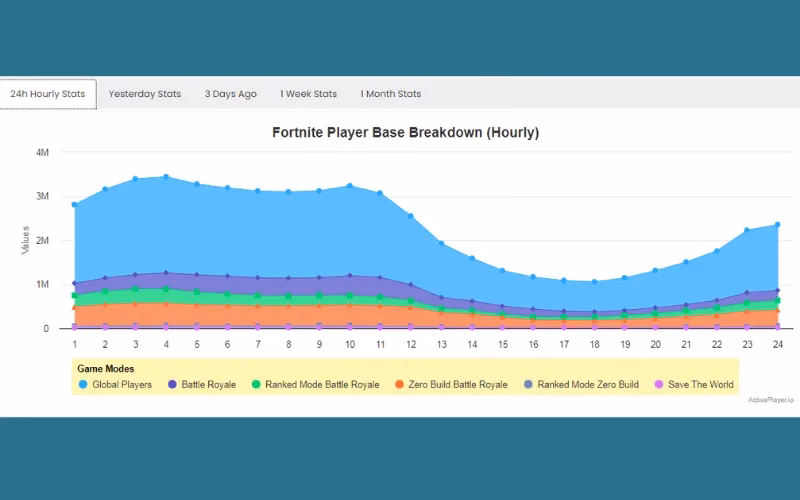The width and height of the screenshot is (800, 500).
Task: Click the Ranked Mode Battle Royale point at hour 1
Action: click(74, 295)
